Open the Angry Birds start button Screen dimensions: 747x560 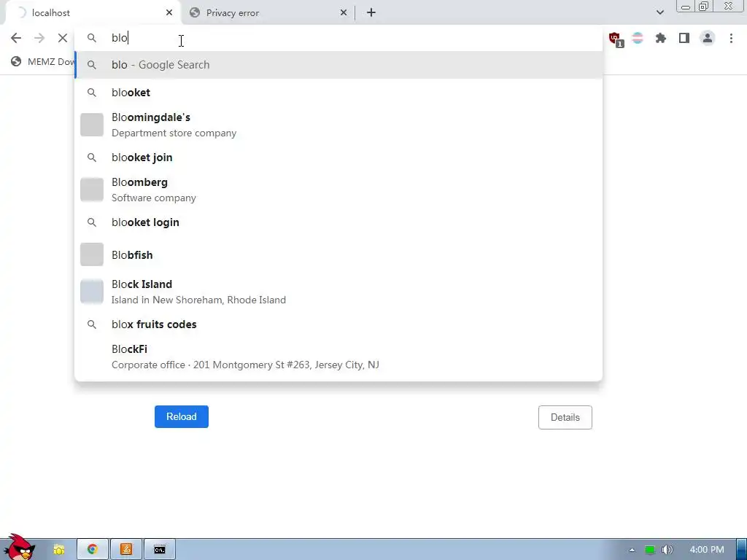(x=19, y=548)
